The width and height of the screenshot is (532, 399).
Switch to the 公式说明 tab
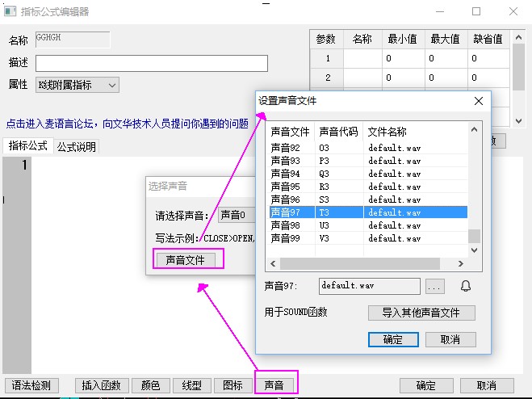[x=76, y=146]
